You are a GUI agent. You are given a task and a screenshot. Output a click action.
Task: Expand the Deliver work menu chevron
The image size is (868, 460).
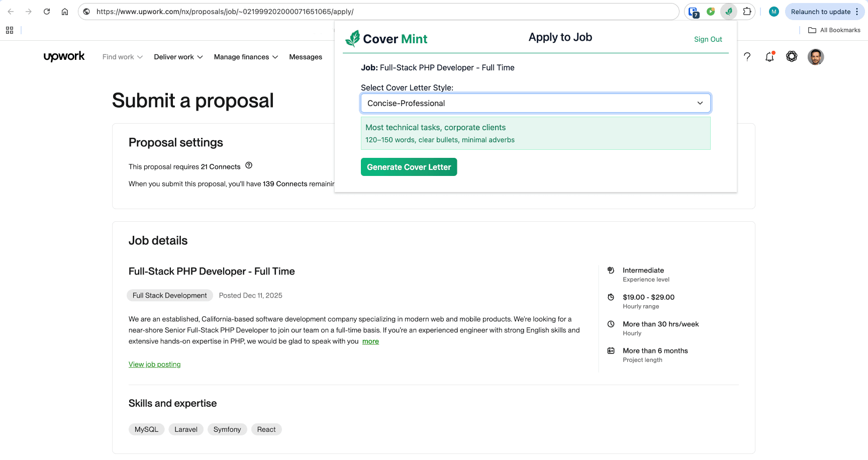(x=200, y=57)
